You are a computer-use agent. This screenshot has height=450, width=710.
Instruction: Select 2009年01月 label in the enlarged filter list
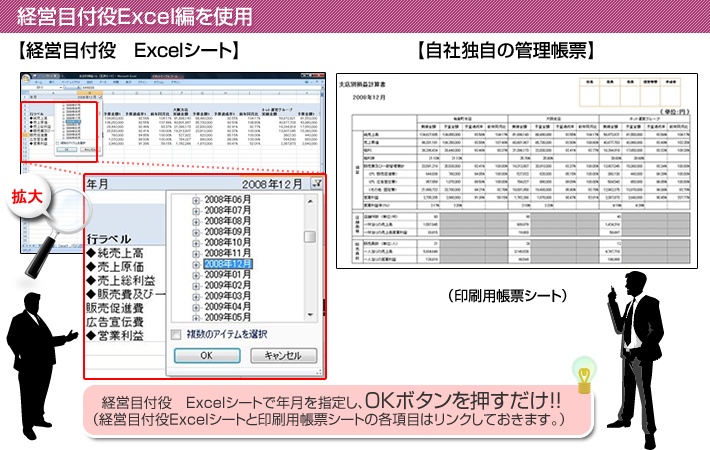(x=227, y=275)
